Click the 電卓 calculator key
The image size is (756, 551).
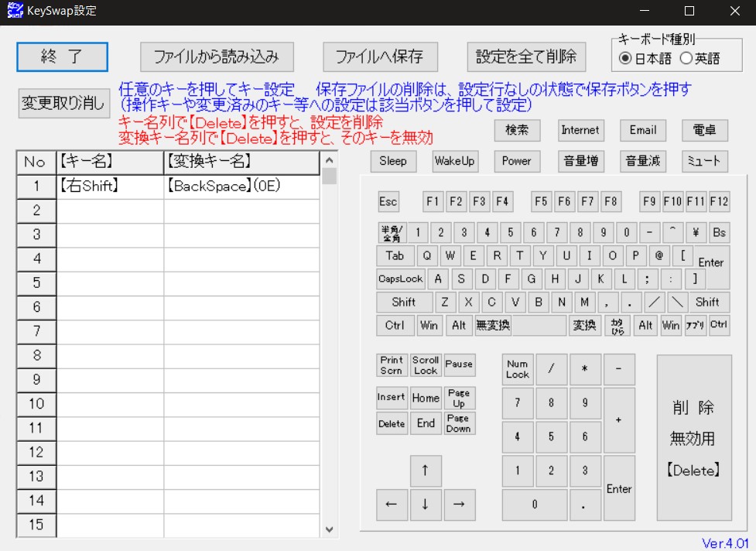(704, 130)
